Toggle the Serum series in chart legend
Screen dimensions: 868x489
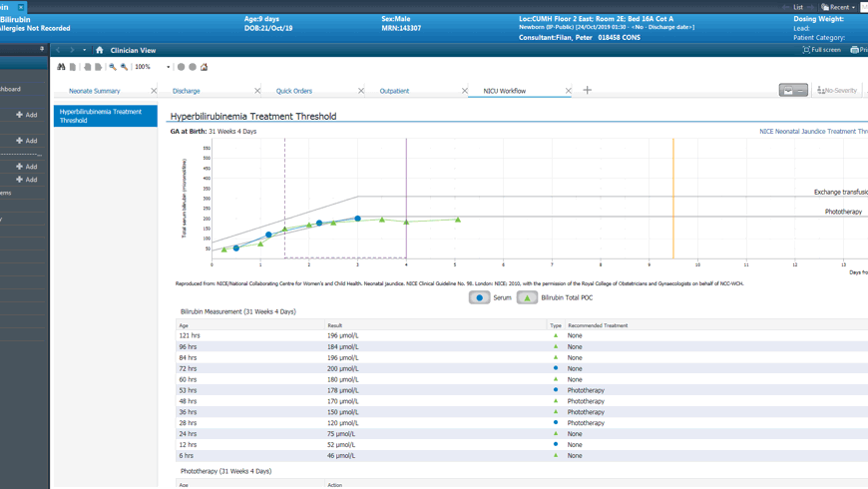coord(480,297)
